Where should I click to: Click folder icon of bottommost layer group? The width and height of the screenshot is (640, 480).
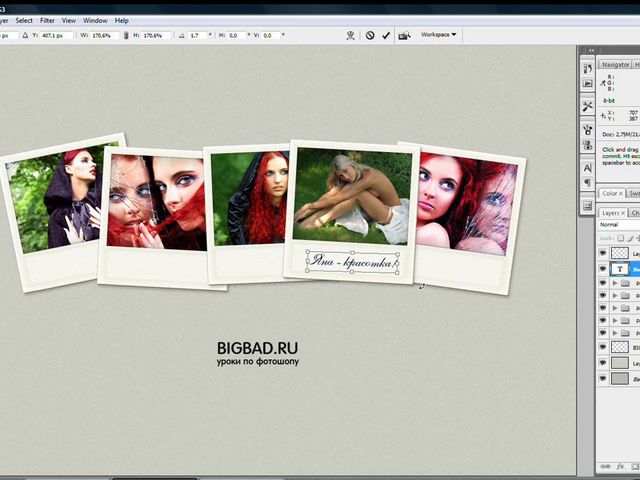pos(625,333)
